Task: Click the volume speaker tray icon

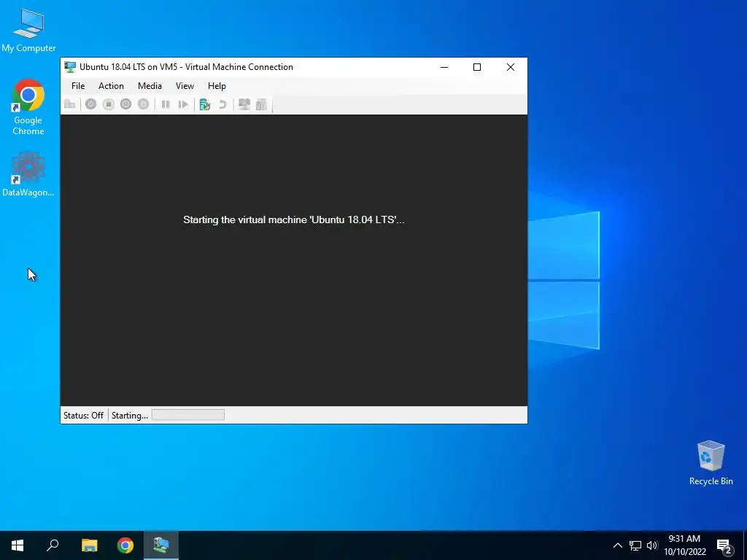Action: pyautogui.click(x=652, y=545)
